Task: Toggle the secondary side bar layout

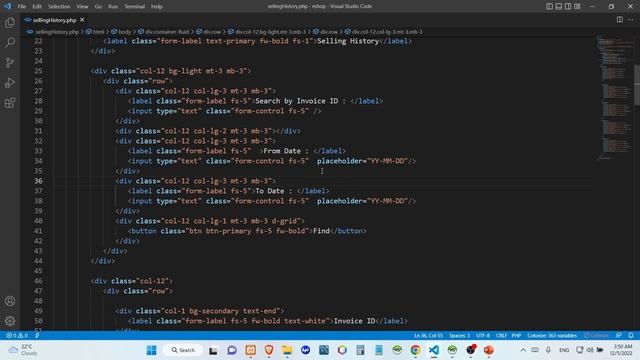Action: click(x=568, y=6)
